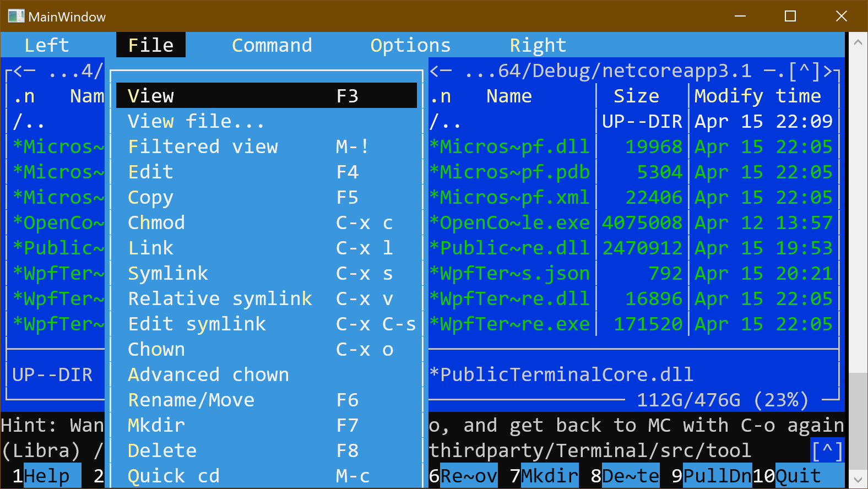Open the Right menu
The image size is (868, 489).
[x=538, y=45]
